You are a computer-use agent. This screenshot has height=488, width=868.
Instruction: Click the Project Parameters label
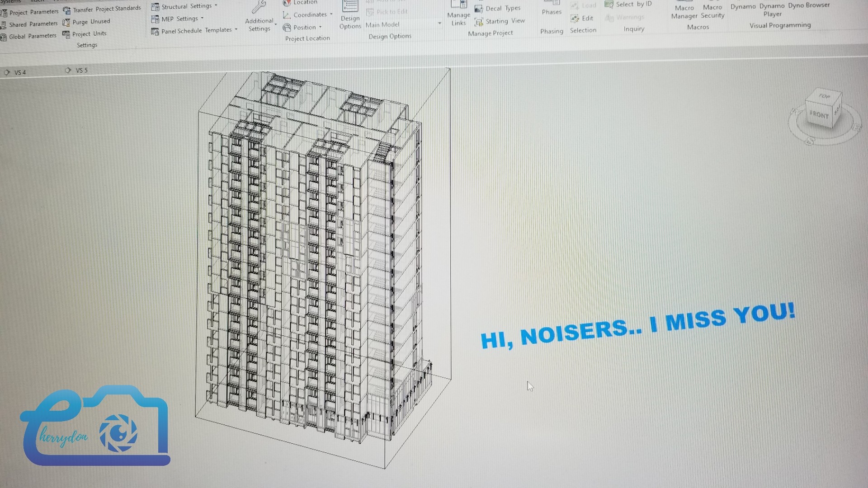click(34, 12)
